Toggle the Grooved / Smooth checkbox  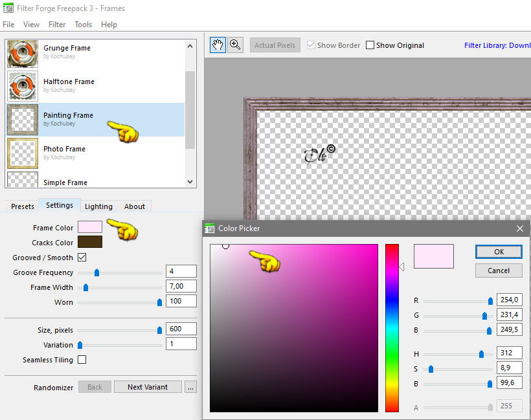pyautogui.click(x=82, y=258)
